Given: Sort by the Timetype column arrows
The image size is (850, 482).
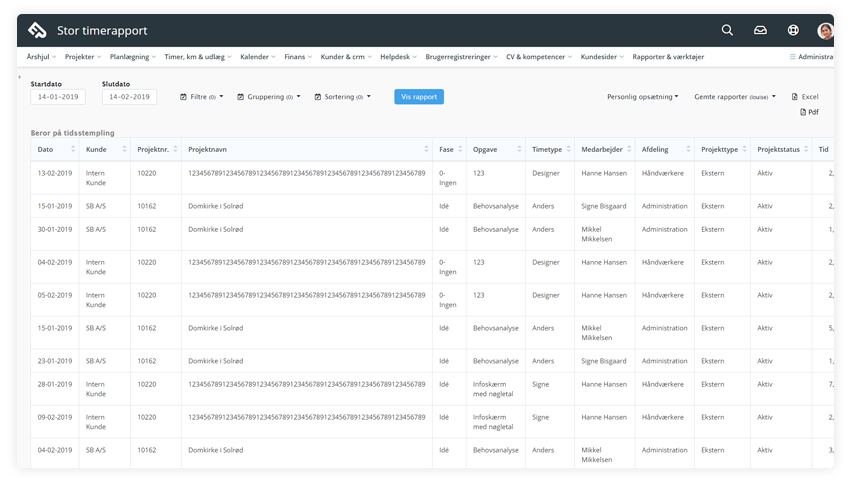Looking at the screenshot, I should coord(568,149).
